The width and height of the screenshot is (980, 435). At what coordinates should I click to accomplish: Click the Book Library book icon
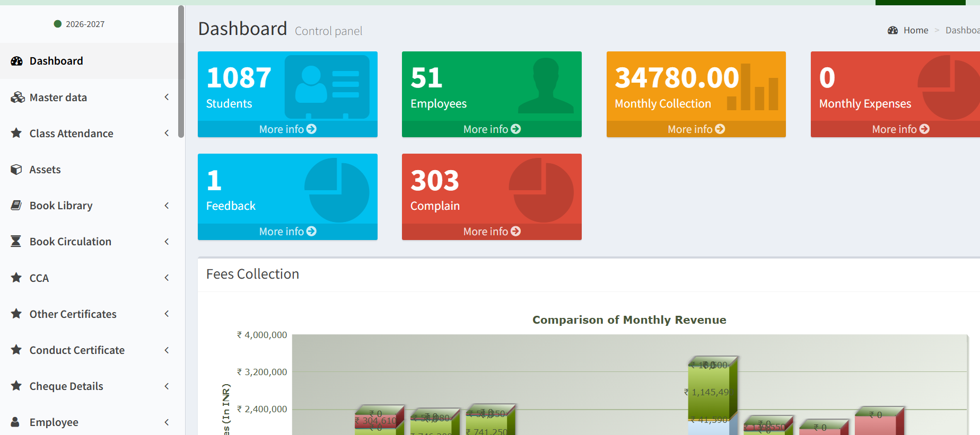tap(16, 205)
